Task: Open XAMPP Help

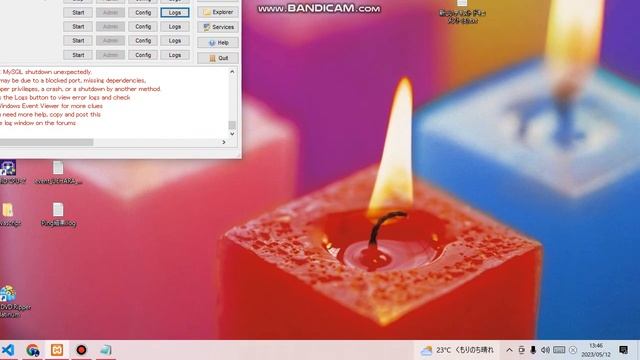Action: click(x=218, y=42)
